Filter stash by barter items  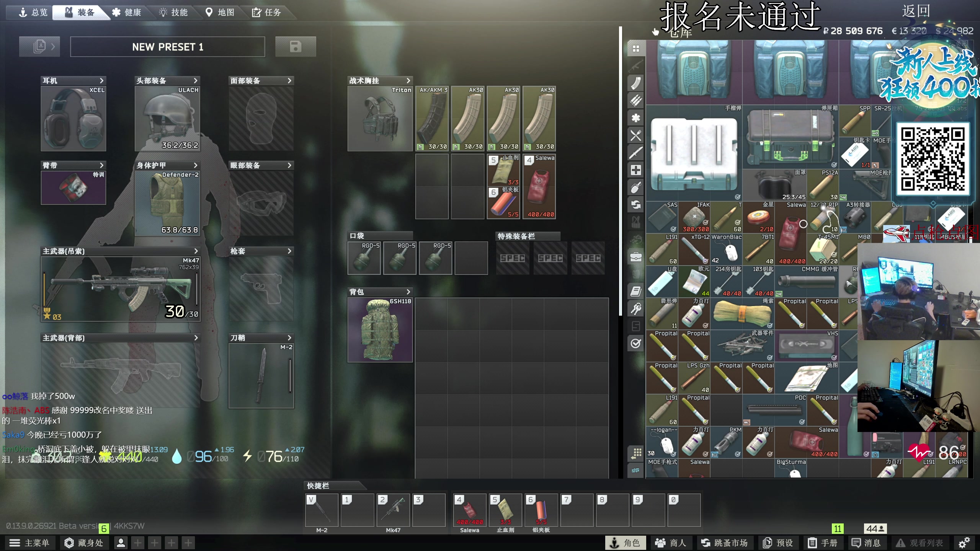pyautogui.click(x=636, y=205)
